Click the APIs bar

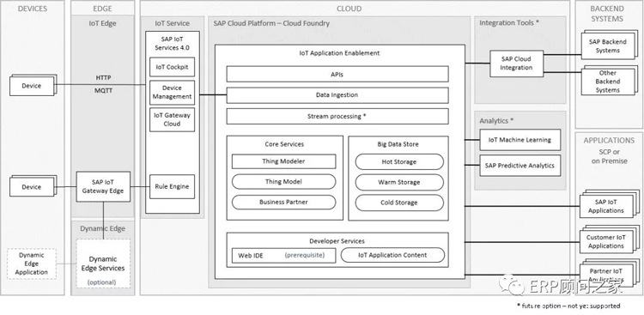[337, 75]
